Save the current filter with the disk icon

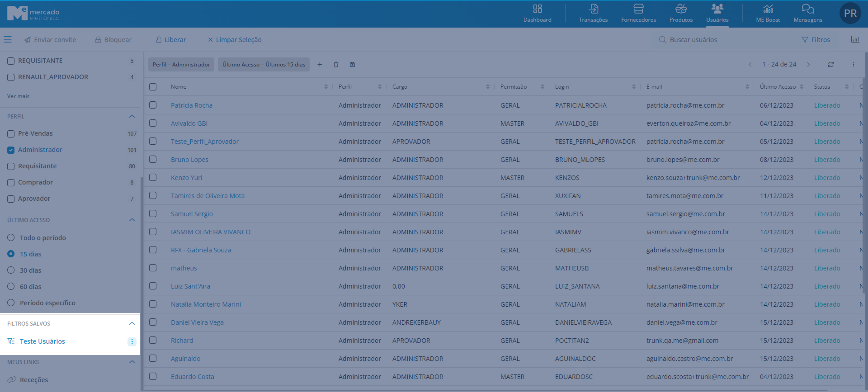[352, 64]
